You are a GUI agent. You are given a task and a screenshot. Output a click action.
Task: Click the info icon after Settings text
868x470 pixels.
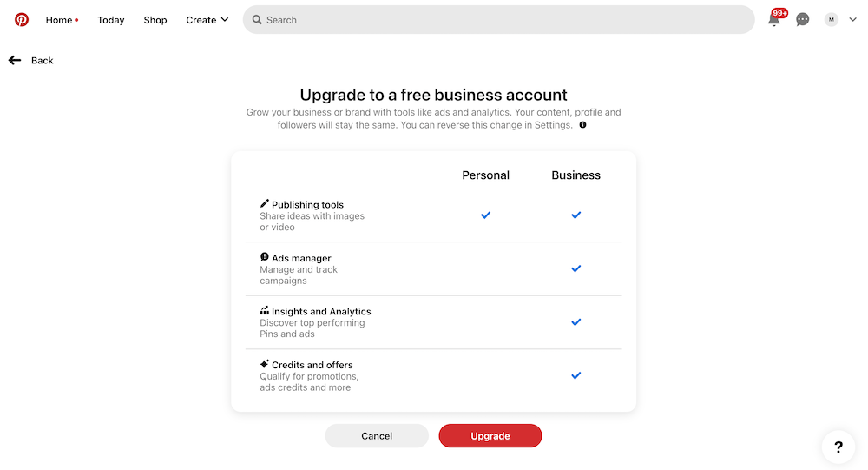pos(583,125)
